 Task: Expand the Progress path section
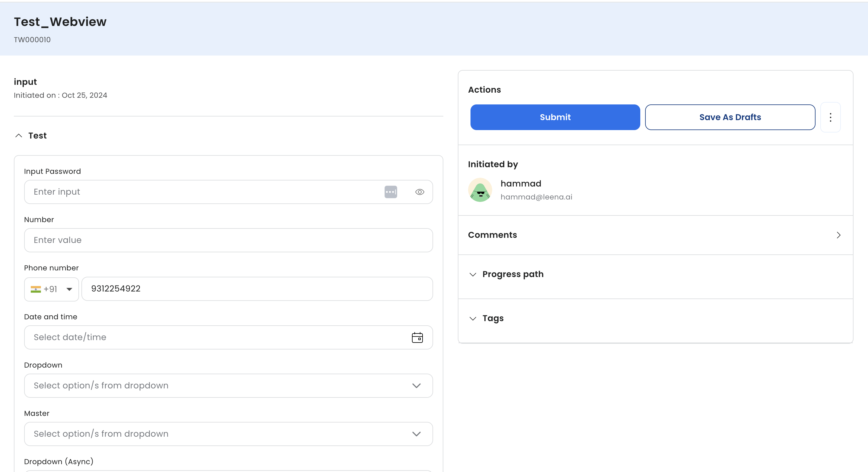pyautogui.click(x=473, y=274)
